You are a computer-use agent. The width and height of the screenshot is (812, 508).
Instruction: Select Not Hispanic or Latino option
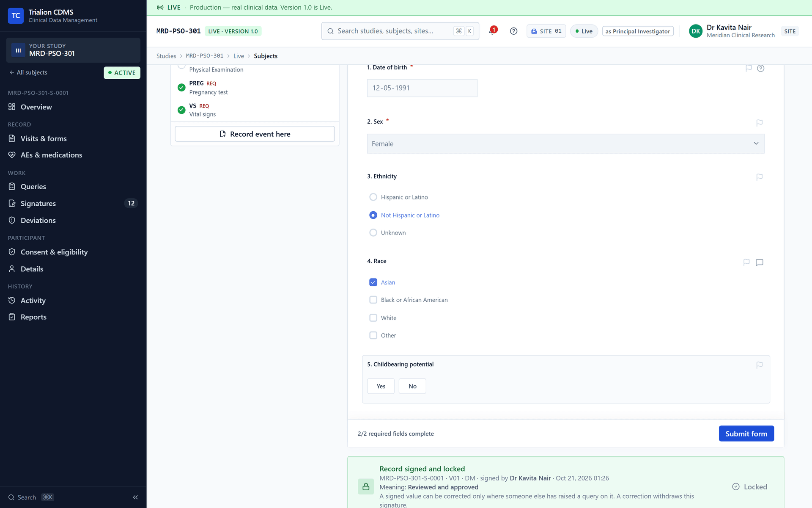coord(373,215)
